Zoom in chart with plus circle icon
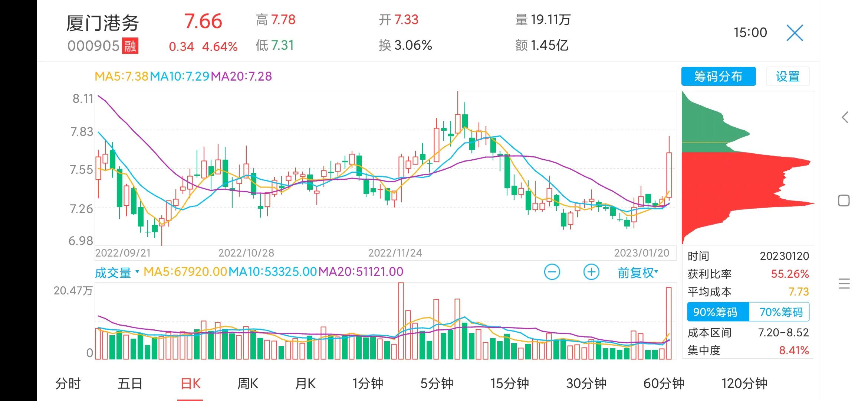Image resolution: width=868 pixels, height=401 pixels. click(591, 272)
